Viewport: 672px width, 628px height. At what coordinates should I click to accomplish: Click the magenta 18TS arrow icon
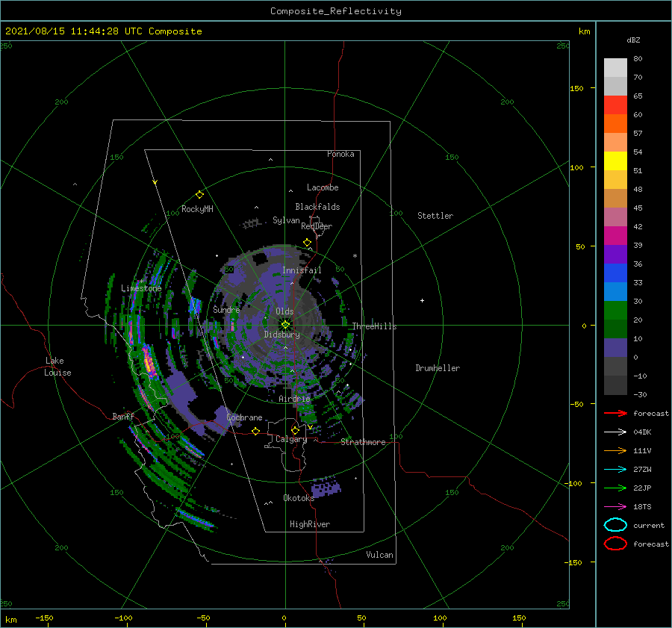pos(615,507)
